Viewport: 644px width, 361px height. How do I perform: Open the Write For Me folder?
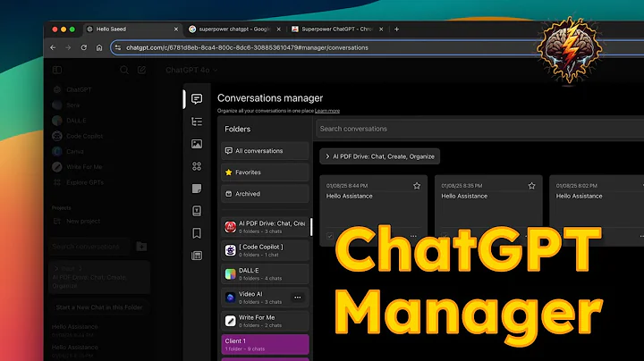pyautogui.click(x=265, y=321)
